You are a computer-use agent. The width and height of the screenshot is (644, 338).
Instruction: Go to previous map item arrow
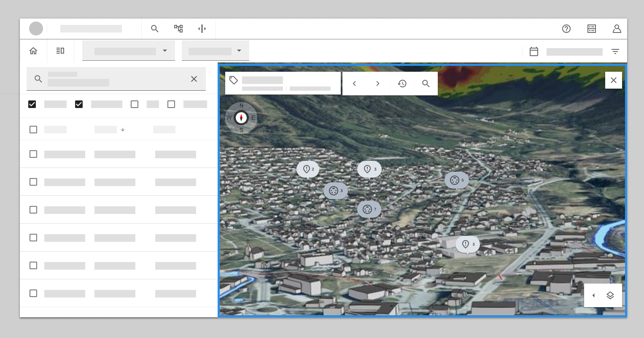[355, 84]
